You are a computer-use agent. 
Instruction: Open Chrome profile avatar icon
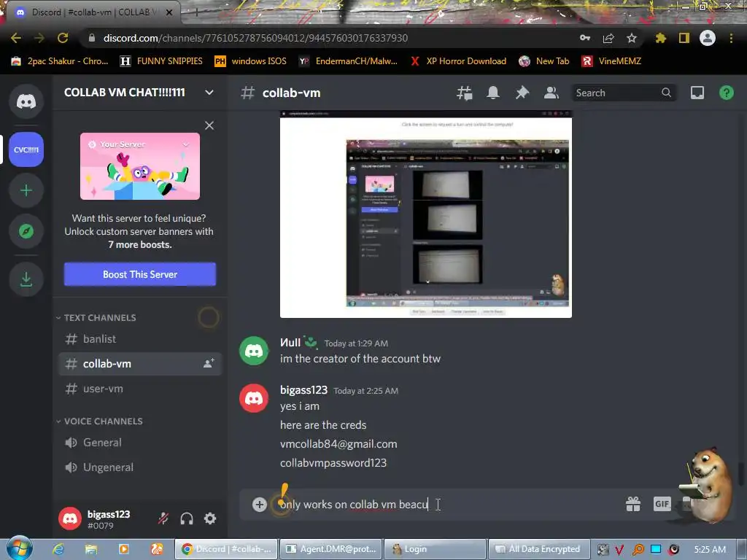click(x=708, y=38)
